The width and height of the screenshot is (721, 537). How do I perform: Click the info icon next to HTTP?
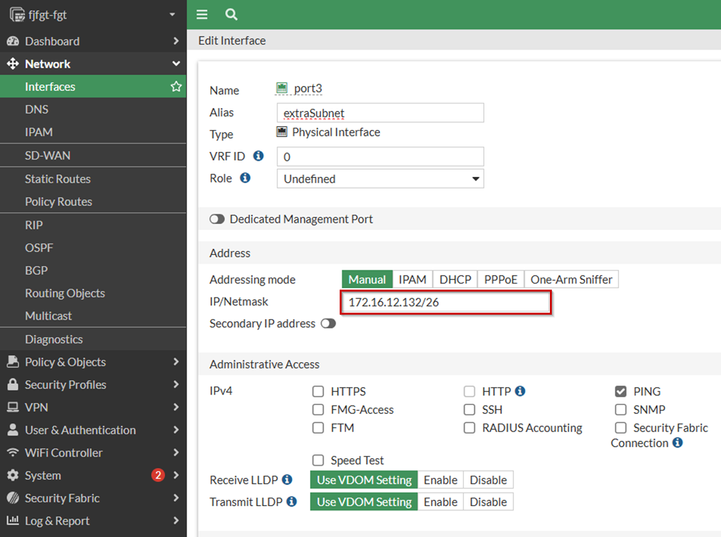click(520, 392)
